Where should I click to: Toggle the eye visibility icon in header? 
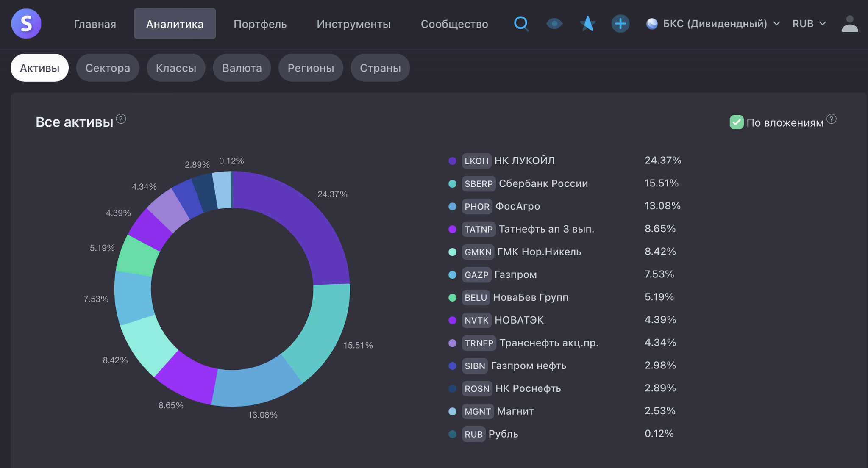point(554,24)
